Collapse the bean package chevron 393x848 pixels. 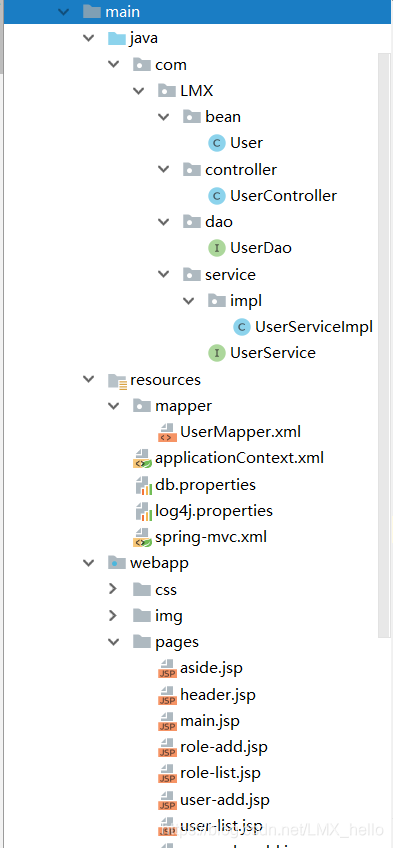pyautogui.click(x=164, y=117)
